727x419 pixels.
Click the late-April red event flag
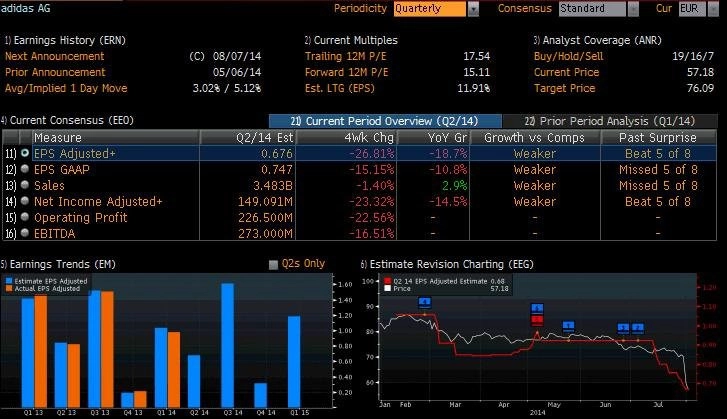point(537,319)
